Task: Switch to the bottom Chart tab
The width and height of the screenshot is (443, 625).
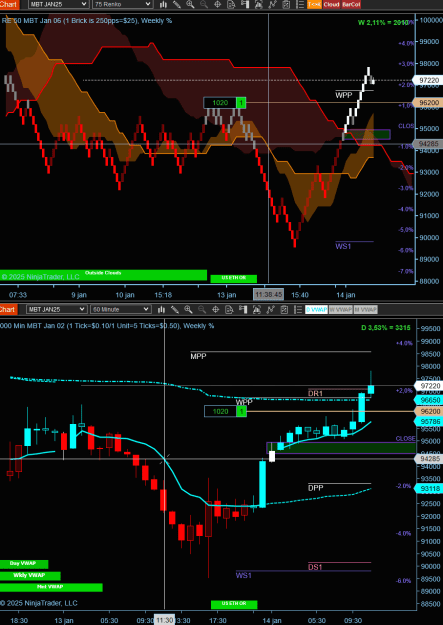Action: [x=9, y=309]
